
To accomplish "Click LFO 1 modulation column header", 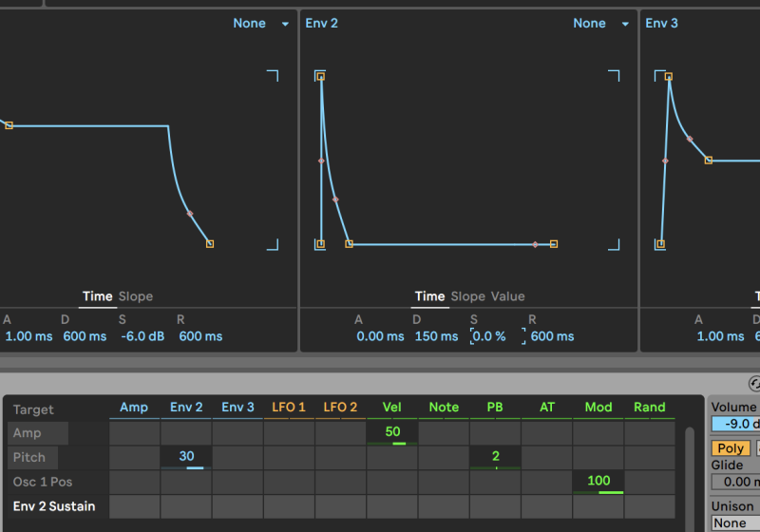I will click(289, 408).
